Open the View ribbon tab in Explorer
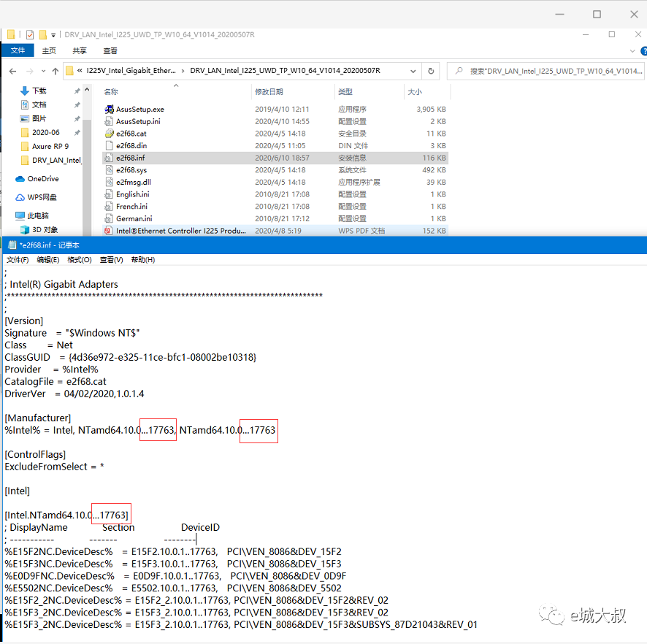This screenshot has height=644, width=647. coord(110,50)
